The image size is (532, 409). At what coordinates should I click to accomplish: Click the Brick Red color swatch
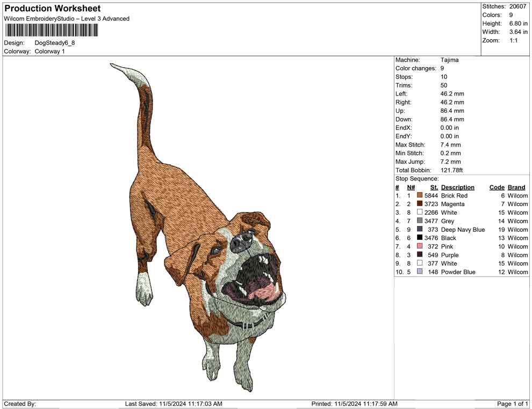point(420,195)
